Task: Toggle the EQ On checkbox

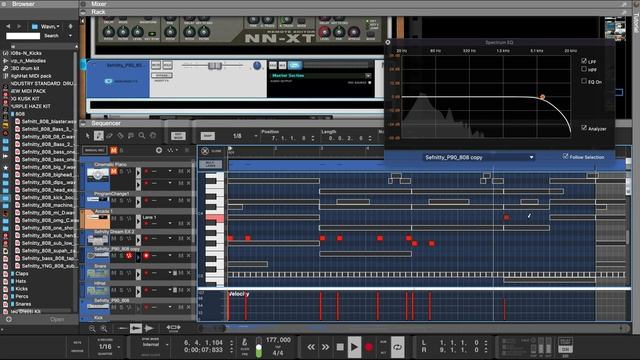Action: click(584, 81)
